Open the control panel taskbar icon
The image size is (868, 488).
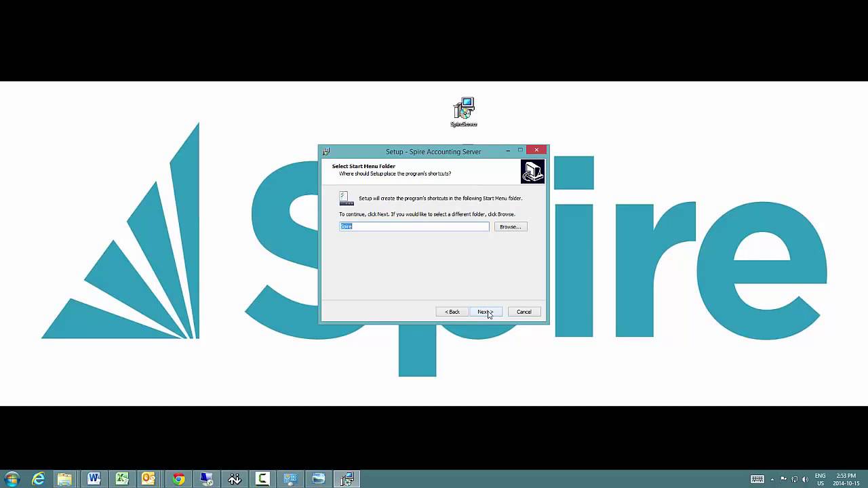(x=291, y=479)
